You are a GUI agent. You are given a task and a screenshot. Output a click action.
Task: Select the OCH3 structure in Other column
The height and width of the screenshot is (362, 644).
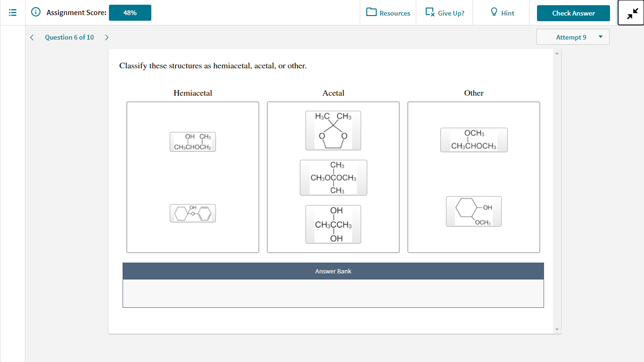[473, 140]
